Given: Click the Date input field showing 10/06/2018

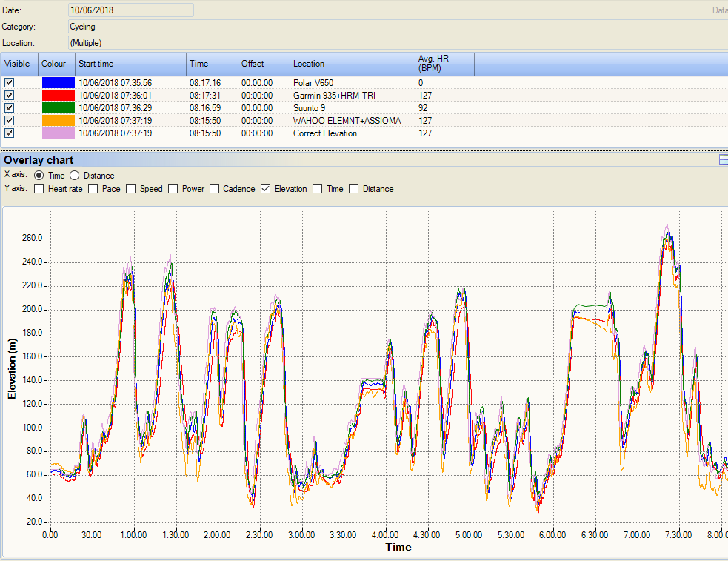Looking at the screenshot, I should coord(130,10).
